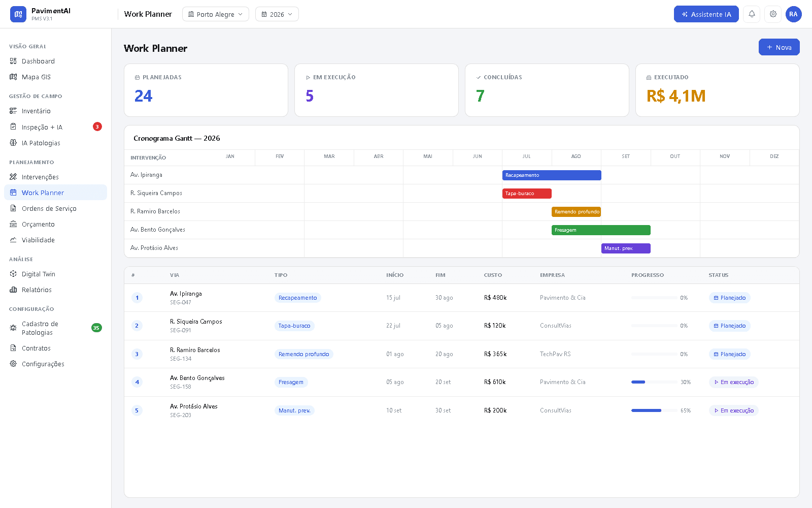
Task: Click Em execução status for Av. Protásio Alves
Action: point(733,410)
